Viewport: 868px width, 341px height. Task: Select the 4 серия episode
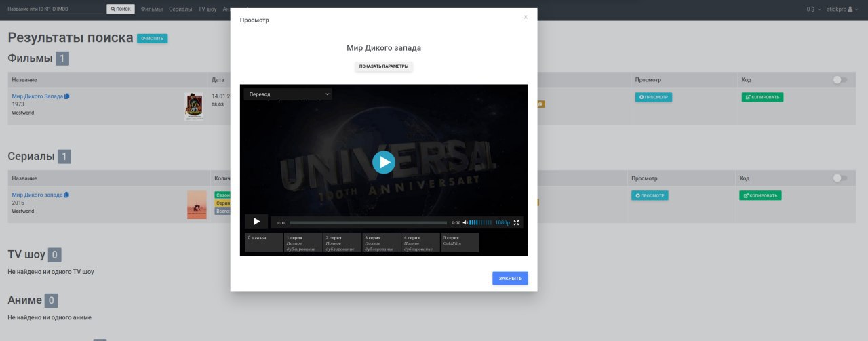click(x=420, y=242)
